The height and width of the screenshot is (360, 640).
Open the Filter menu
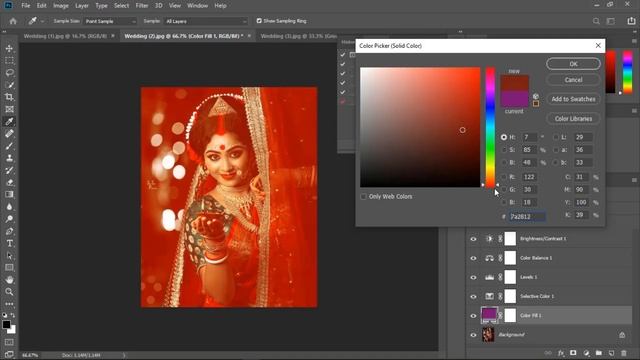142,6
